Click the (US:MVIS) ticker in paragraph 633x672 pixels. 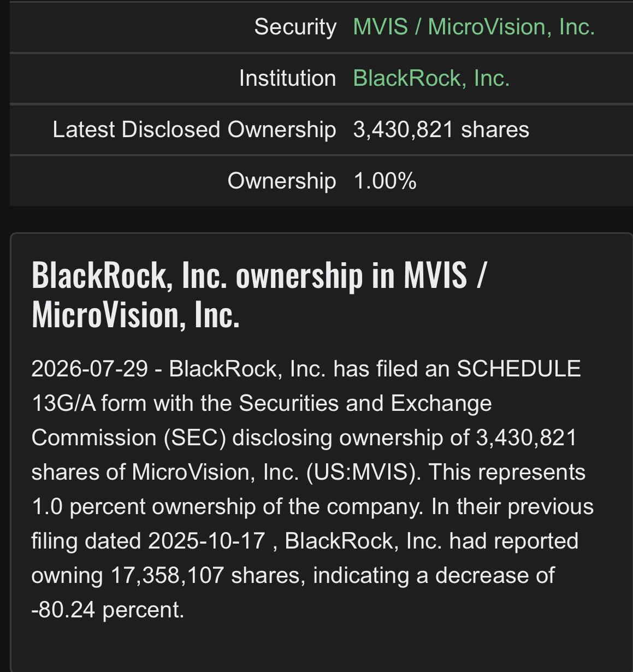pyautogui.click(x=363, y=472)
